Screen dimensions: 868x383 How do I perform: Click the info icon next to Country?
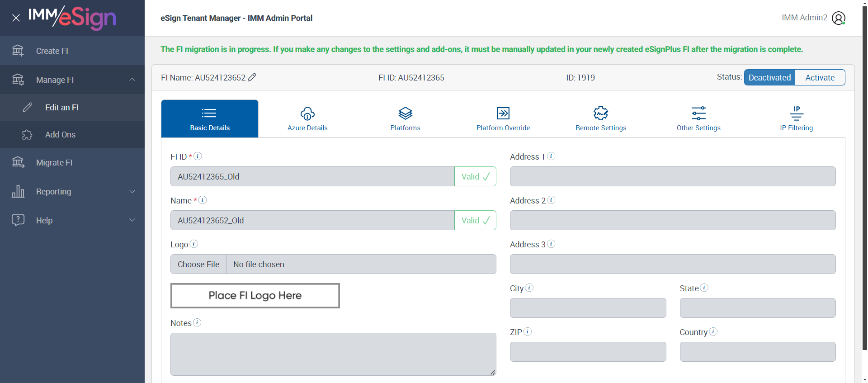(713, 331)
